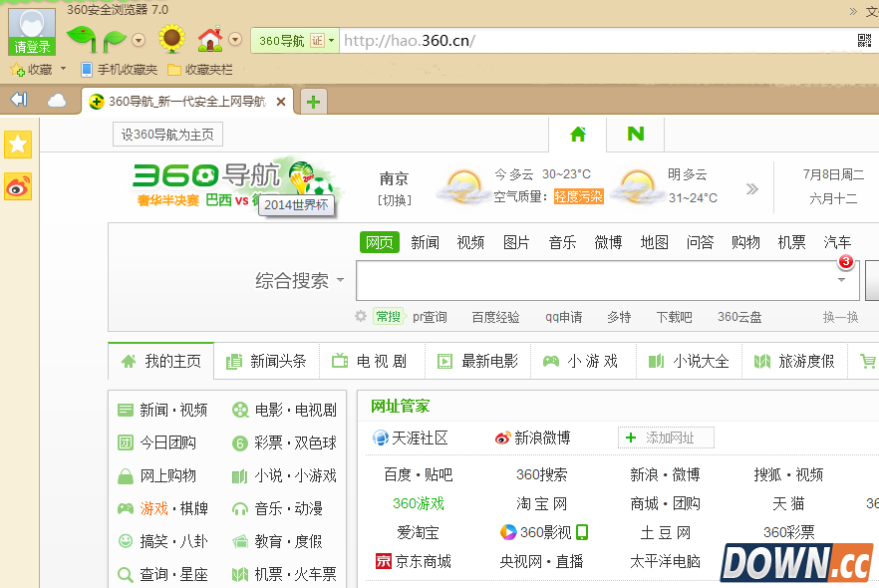The image size is (879, 588).
Task: Click 设360导航为主页 button
Action: (167, 135)
